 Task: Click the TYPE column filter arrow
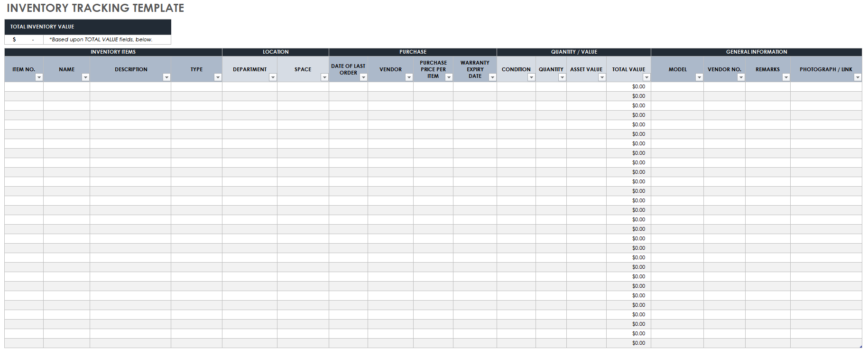[218, 77]
